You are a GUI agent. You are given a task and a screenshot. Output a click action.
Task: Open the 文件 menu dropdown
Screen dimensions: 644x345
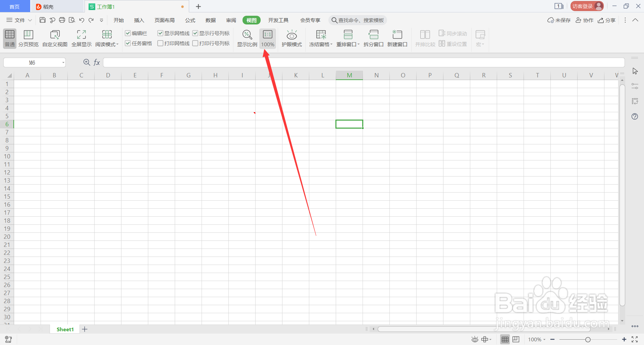[x=19, y=20]
